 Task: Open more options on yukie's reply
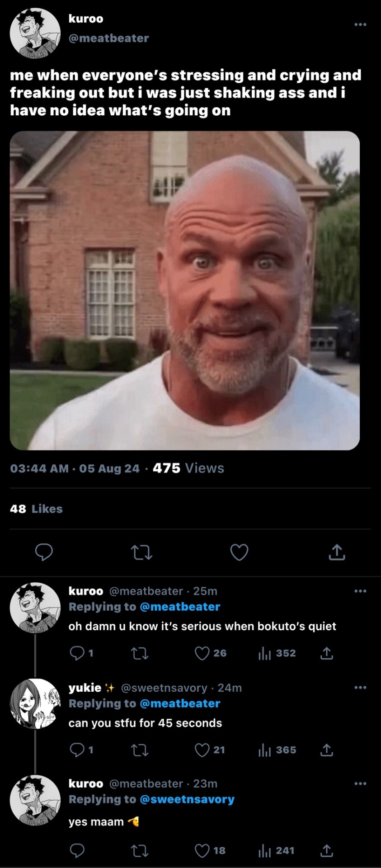pyautogui.click(x=360, y=688)
